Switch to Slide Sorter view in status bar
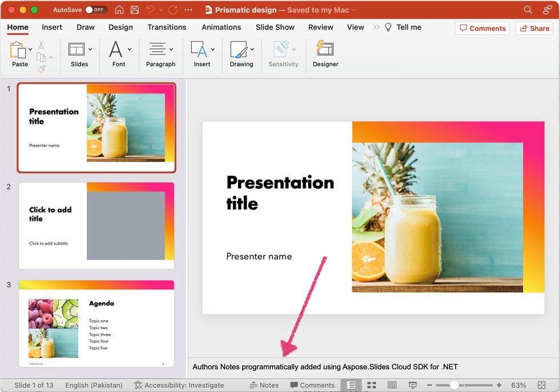The image size is (560, 392). tap(372, 385)
